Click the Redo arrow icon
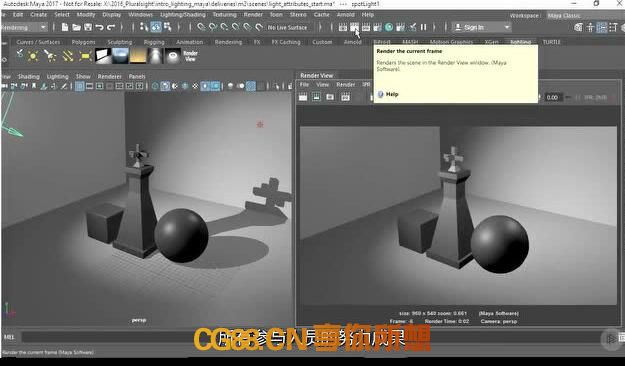The width and height of the screenshot is (625, 366). 111,28
